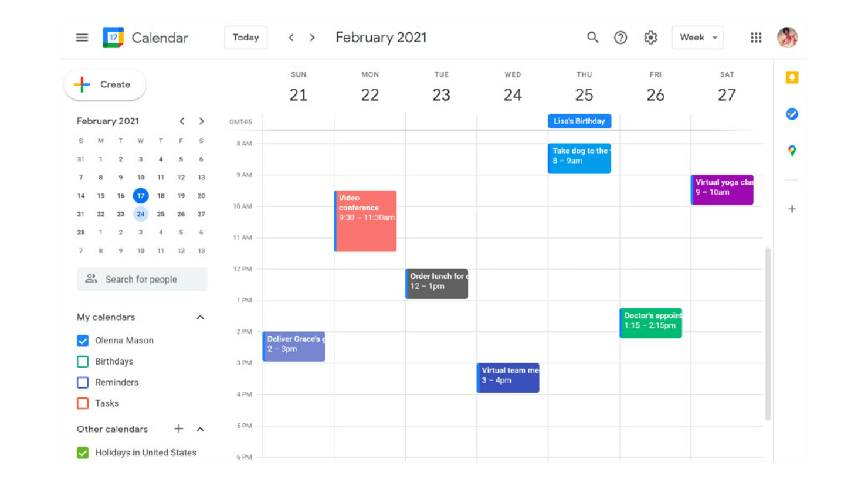Enable the Birthdays calendar checkbox

coord(83,362)
